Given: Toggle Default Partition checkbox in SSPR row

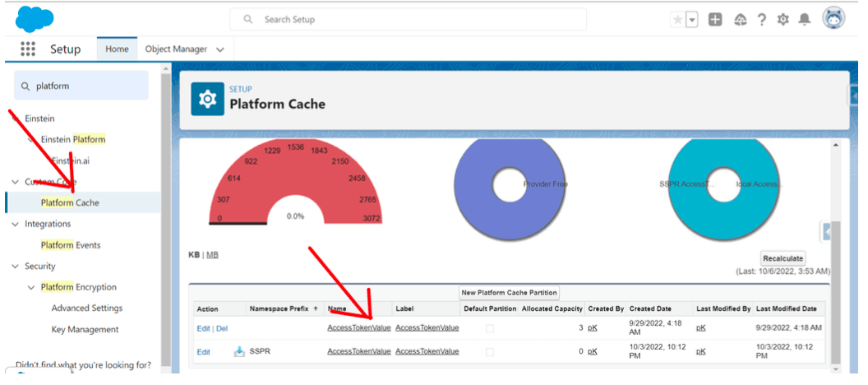Looking at the screenshot, I should tap(490, 351).
